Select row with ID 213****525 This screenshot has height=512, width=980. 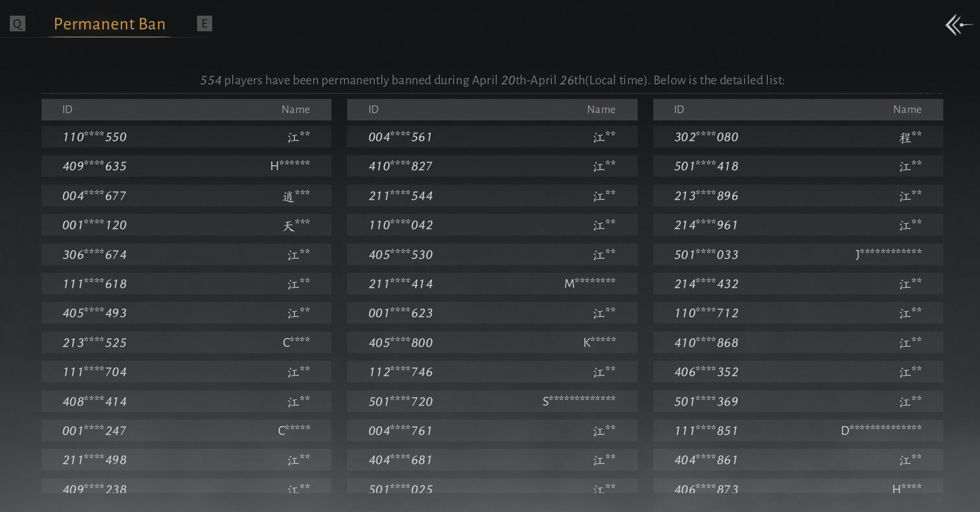tap(186, 342)
